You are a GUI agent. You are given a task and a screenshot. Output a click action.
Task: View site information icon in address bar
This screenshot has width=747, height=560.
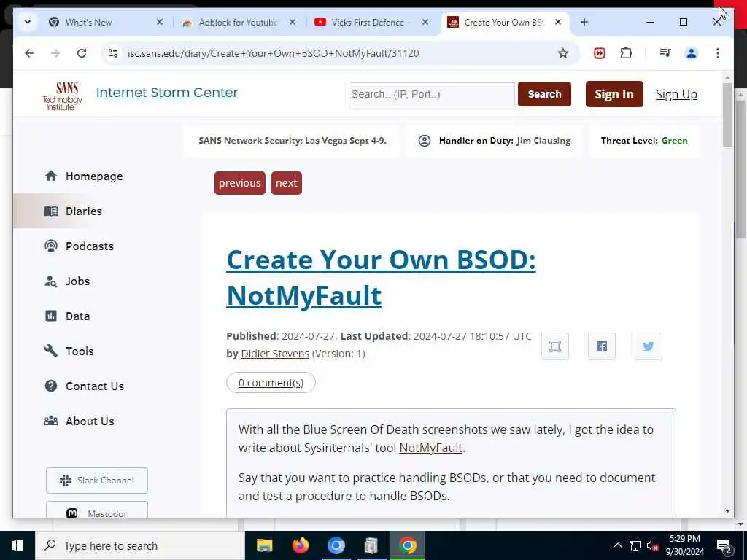[113, 52]
